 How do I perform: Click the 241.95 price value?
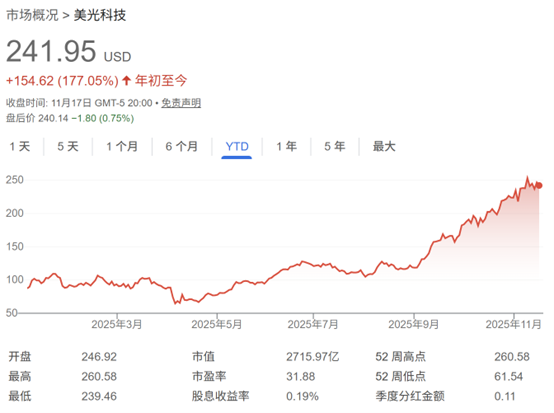point(51,51)
